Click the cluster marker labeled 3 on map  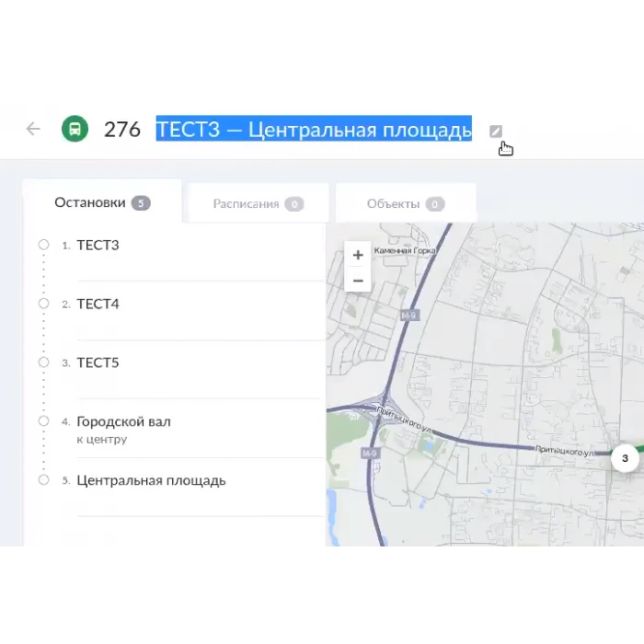(x=625, y=457)
